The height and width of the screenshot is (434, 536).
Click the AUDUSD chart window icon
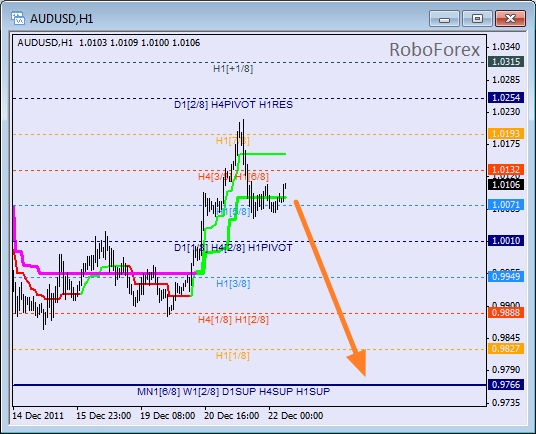click(x=18, y=18)
